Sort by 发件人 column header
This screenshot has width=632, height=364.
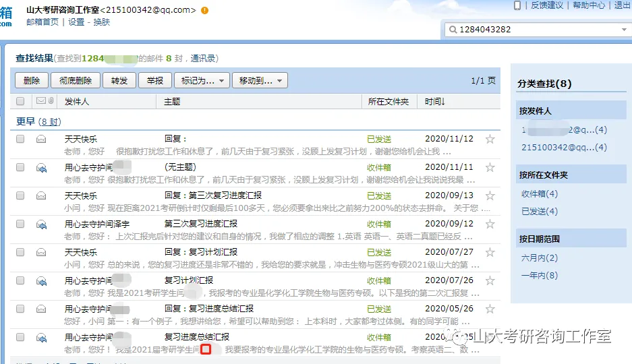[77, 102]
